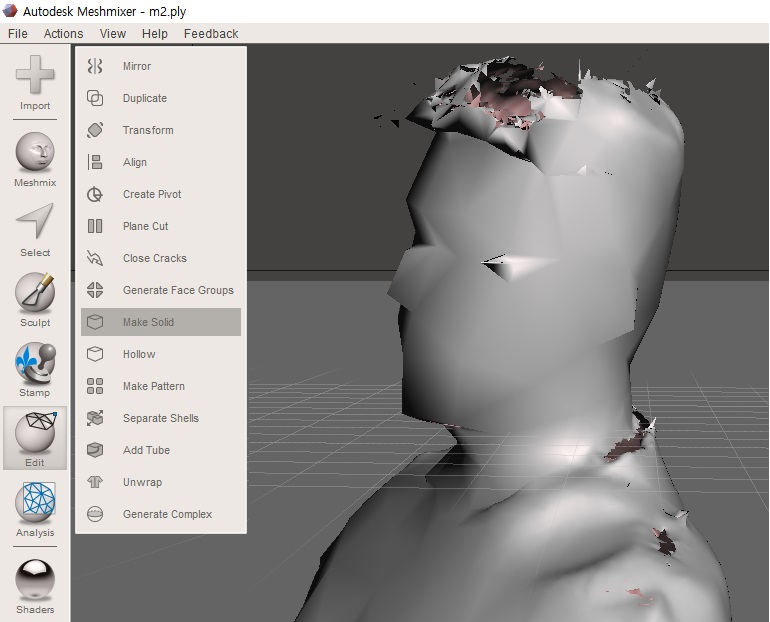Select Close Cracks label
The width and height of the screenshot is (770, 622).
[155, 258]
